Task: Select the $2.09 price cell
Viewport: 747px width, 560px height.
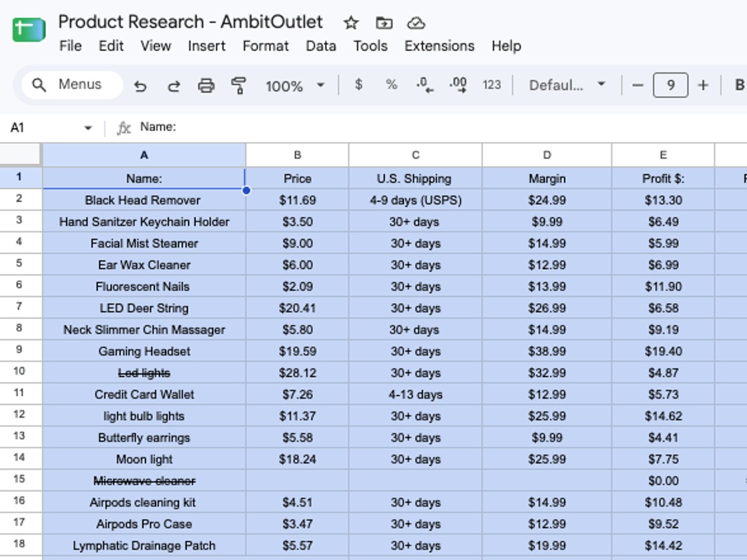Action: [x=297, y=286]
